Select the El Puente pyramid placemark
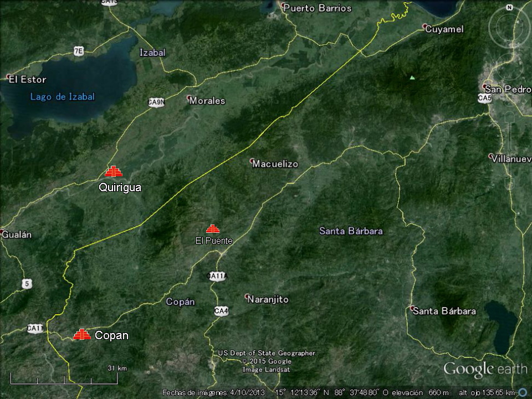532x399 pixels. 213,228
